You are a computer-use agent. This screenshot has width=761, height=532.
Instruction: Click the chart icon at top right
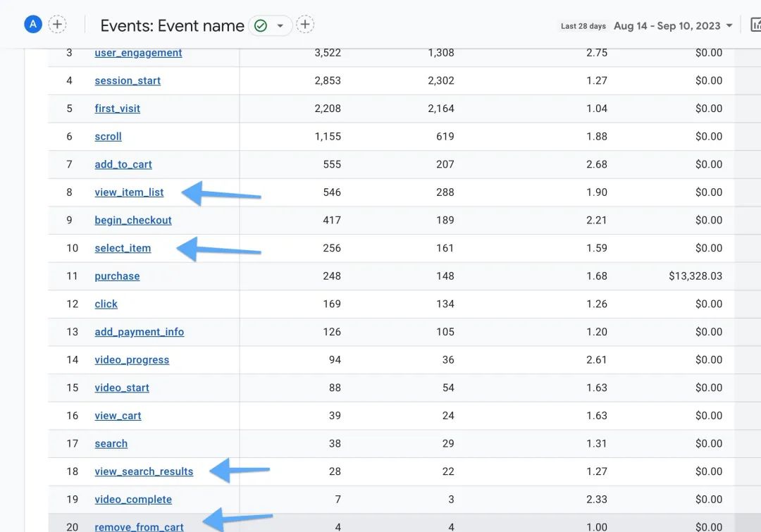pos(755,25)
